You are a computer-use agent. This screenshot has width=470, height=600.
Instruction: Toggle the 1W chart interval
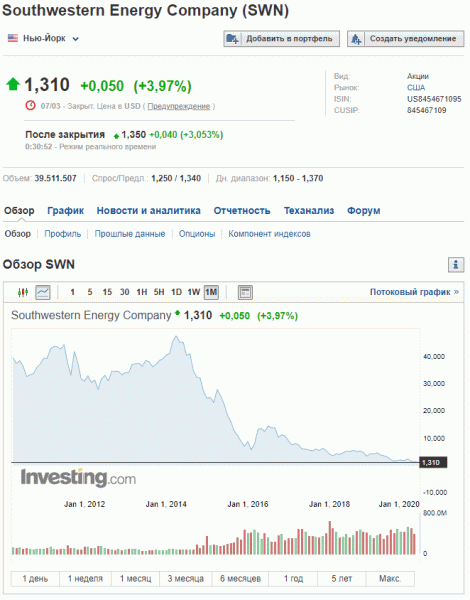click(x=194, y=292)
